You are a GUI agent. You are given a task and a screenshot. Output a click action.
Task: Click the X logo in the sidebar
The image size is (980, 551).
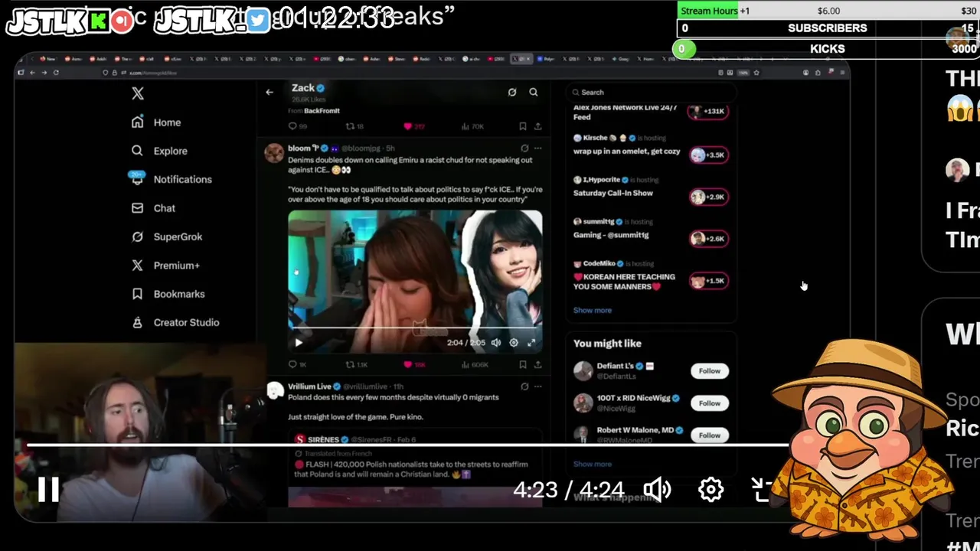pyautogui.click(x=138, y=93)
